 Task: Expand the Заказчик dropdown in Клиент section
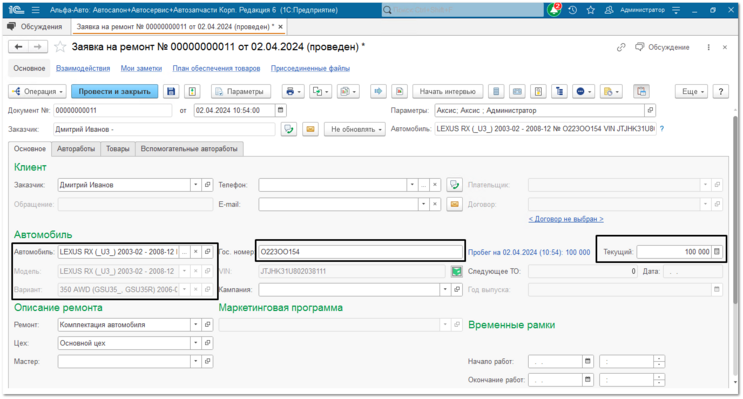point(195,185)
